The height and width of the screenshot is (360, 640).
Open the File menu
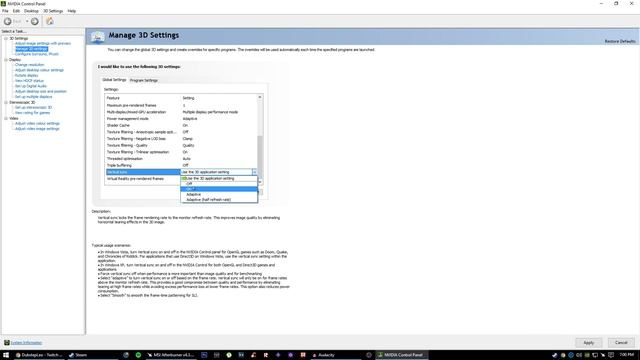(5, 11)
